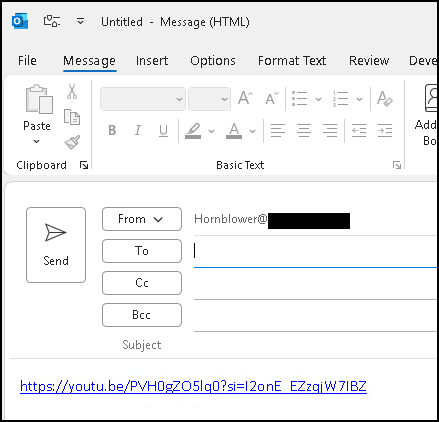Click the Outlook app icon in title bar
This screenshot has height=422, width=439.
pos(20,22)
